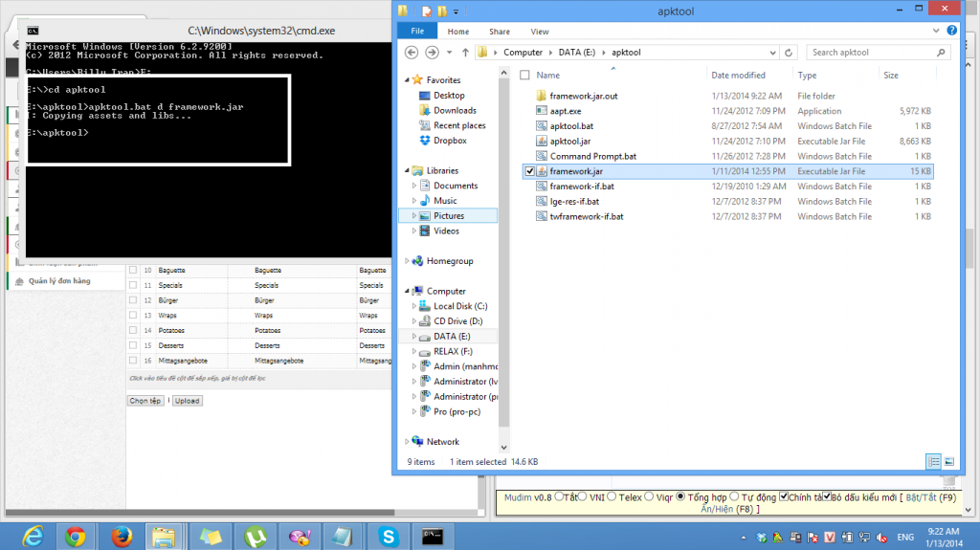980x550 pixels.
Task: Go up one folder level
Action: tap(465, 53)
